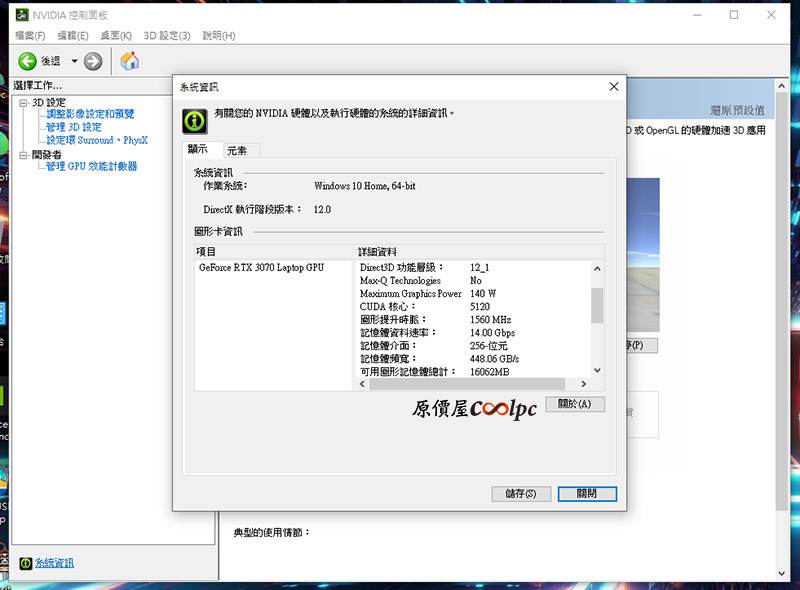The height and width of the screenshot is (590, 800).
Task: Click the 儲存(S) button
Action: (521, 494)
